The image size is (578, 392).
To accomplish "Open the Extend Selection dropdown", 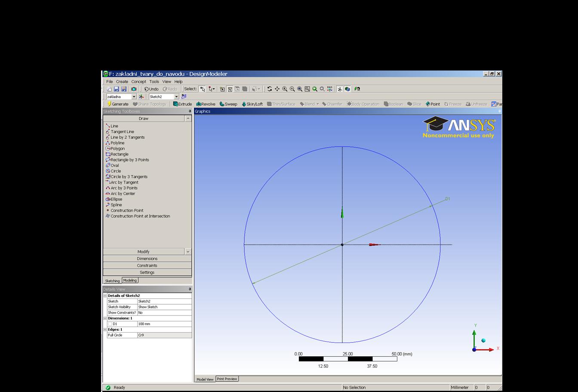I will pyautogui.click(x=256, y=89).
